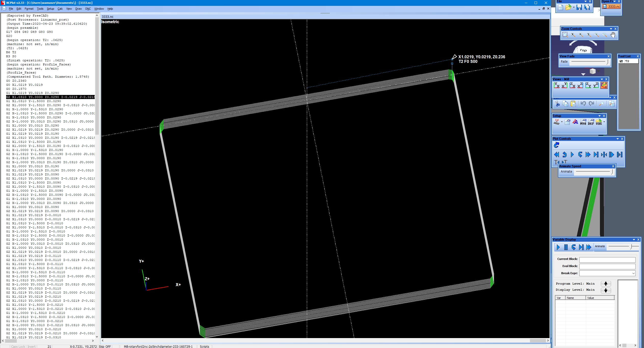The width and height of the screenshot is (644, 348).
Task: Click the Zoom 'S' magnifier icon
Action: pyautogui.click(x=589, y=35)
